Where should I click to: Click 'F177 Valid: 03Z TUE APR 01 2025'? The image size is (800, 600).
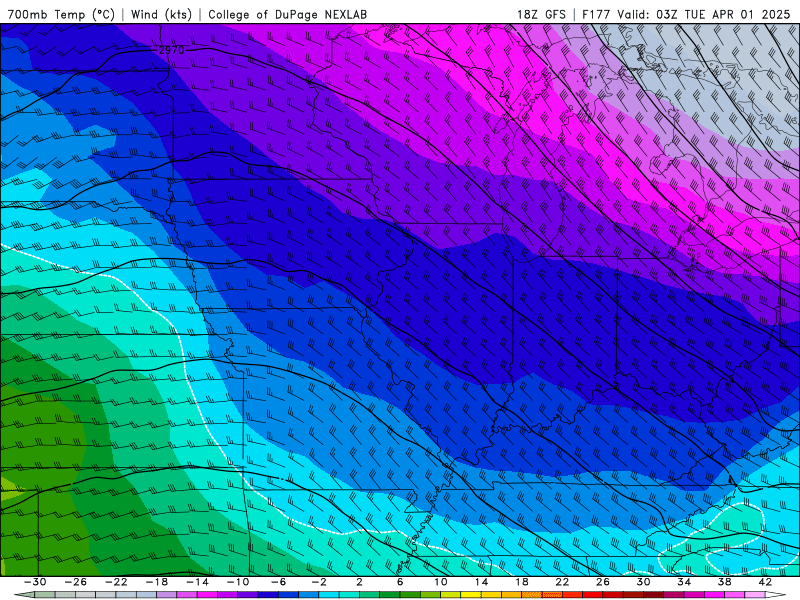pos(686,14)
